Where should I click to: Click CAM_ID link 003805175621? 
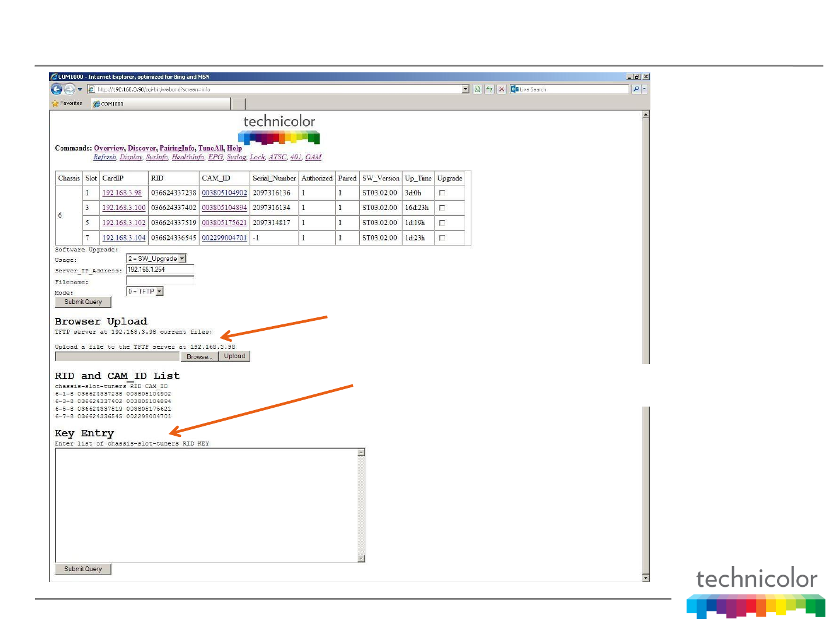pos(225,223)
